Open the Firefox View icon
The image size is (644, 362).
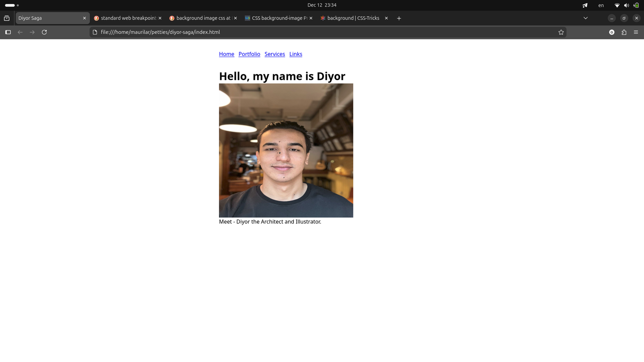6,18
